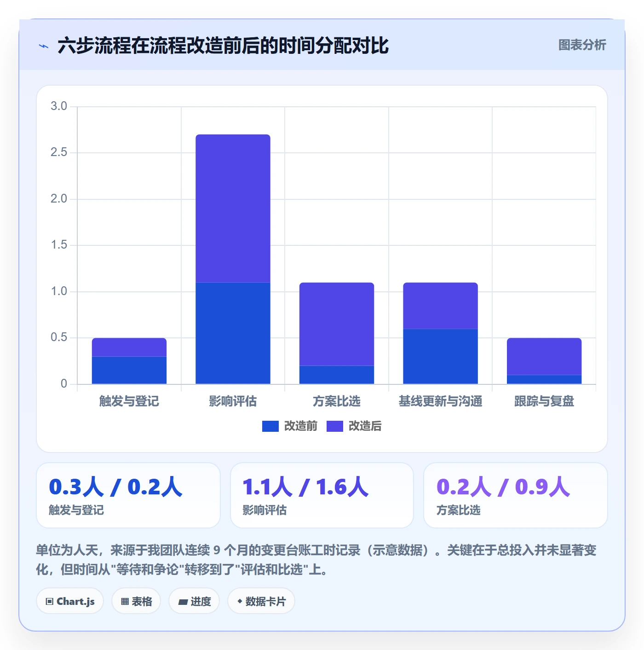
Task: Select the Chart.js tag chip
Action: click(70, 601)
